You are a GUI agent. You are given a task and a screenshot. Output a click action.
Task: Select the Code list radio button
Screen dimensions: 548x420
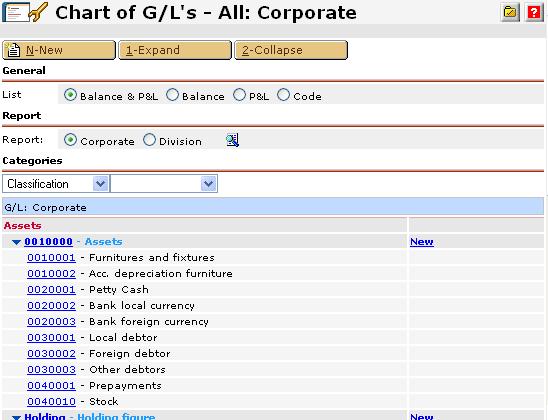point(283,95)
